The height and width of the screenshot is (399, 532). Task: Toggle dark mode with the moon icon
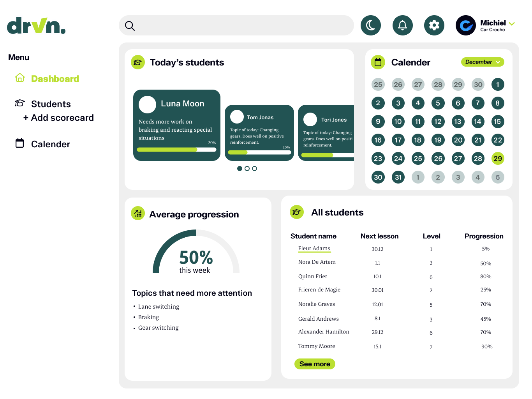click(x=370, y=25)
